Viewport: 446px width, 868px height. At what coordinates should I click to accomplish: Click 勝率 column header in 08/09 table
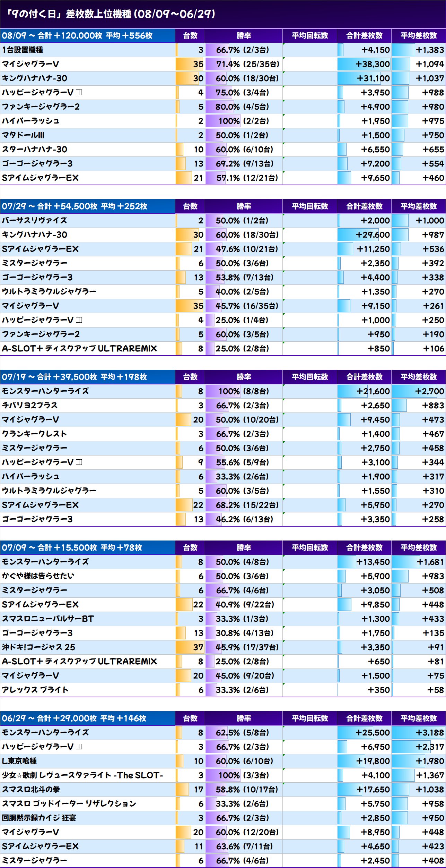point(244,35)
